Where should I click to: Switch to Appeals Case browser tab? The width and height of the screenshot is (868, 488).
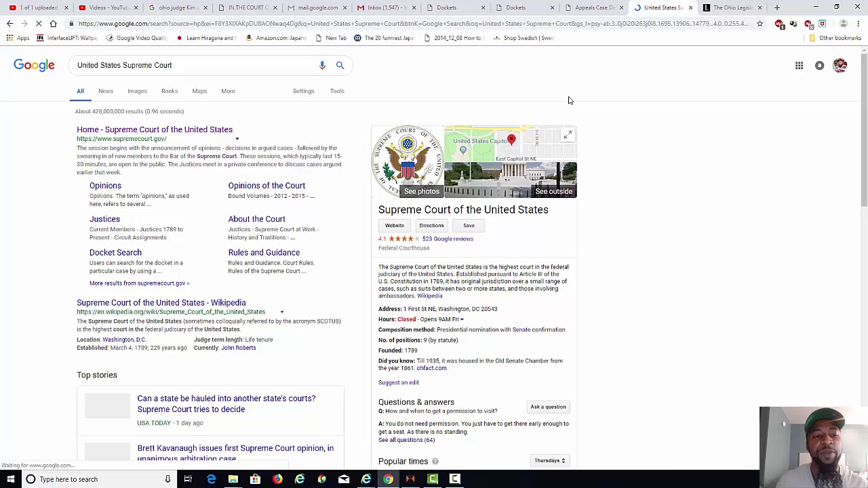click(593, 7)
